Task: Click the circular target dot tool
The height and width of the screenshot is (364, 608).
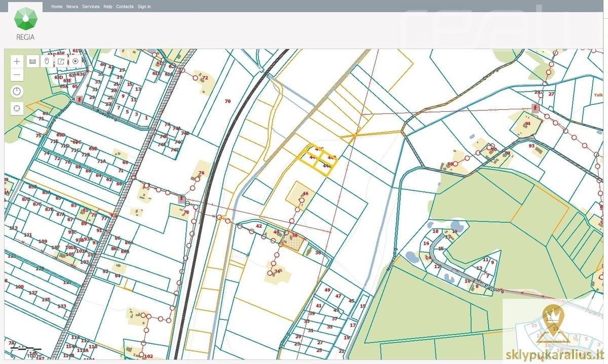Action: tap(75, 61)
